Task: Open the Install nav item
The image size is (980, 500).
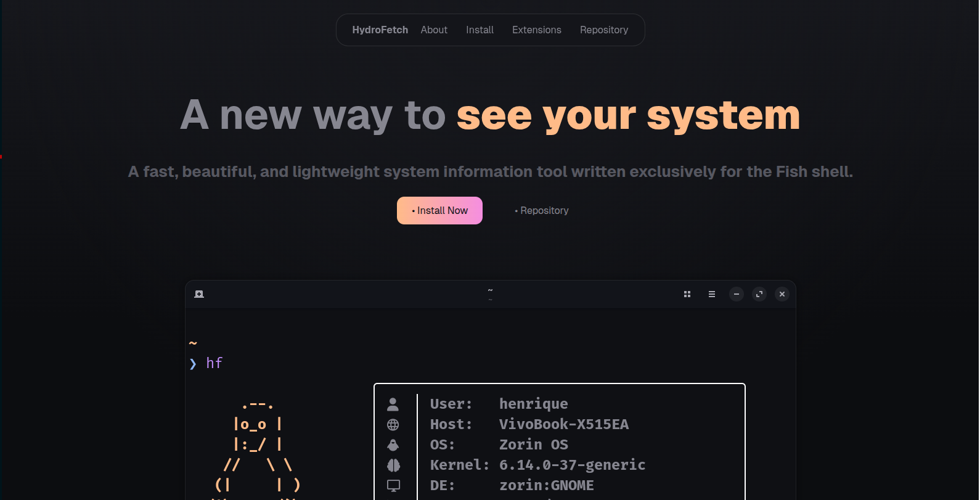Action: point(480,30)
